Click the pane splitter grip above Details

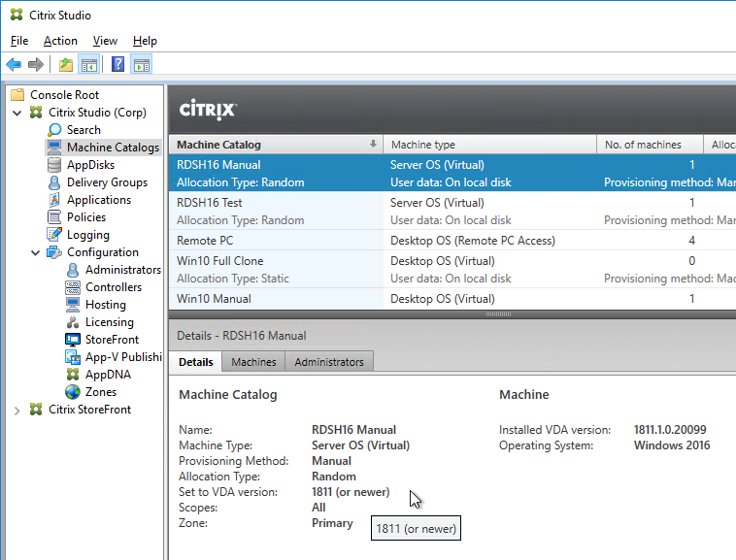tap(498, 314)
